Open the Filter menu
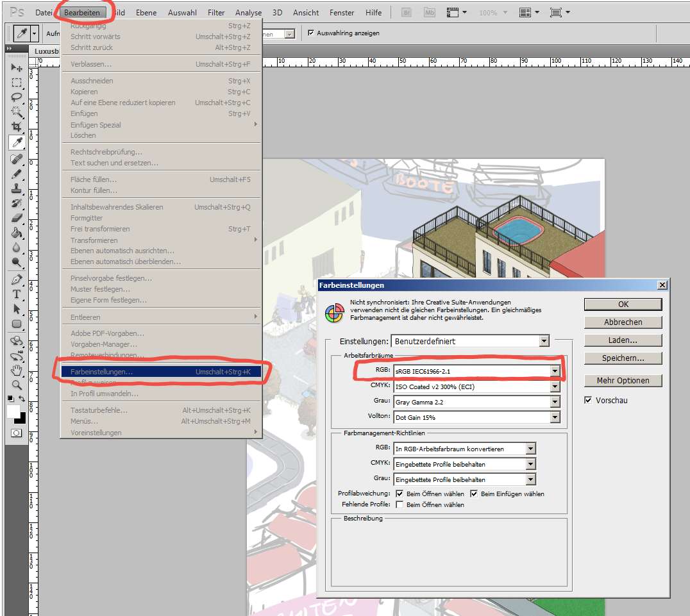690x616 pixels. (x=216, y=13)
